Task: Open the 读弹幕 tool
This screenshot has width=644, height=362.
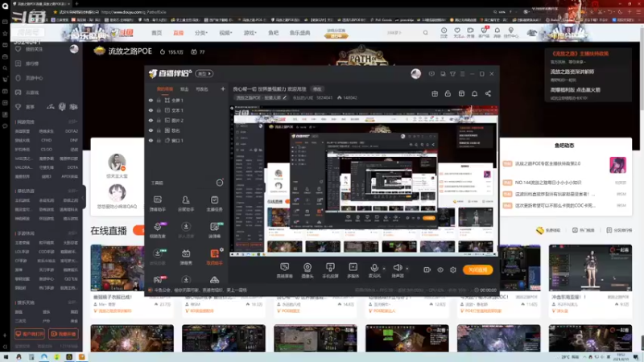Action: coord(214,230)
